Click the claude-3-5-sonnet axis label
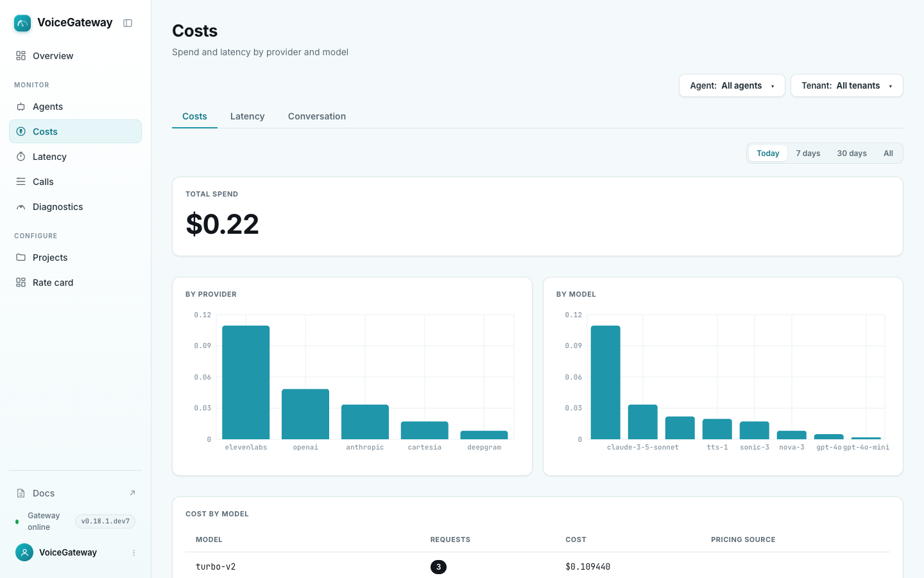The height and width of the screenshot is (578, 924). 643,447
